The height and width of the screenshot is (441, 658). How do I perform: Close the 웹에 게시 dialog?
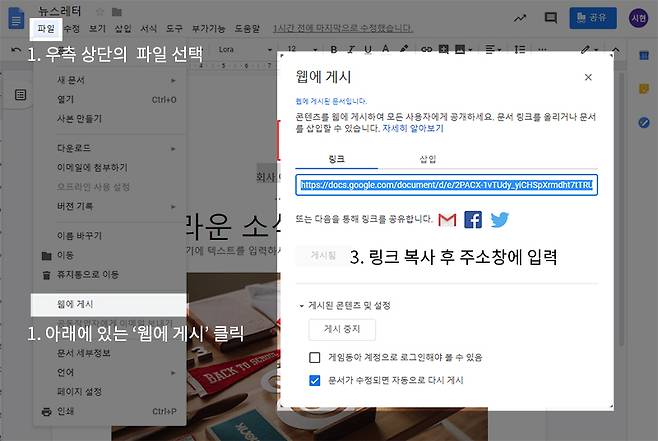588,77
